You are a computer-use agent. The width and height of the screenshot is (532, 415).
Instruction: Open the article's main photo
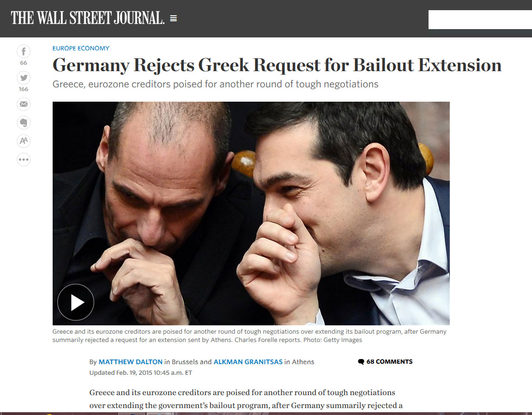[251, 213]
